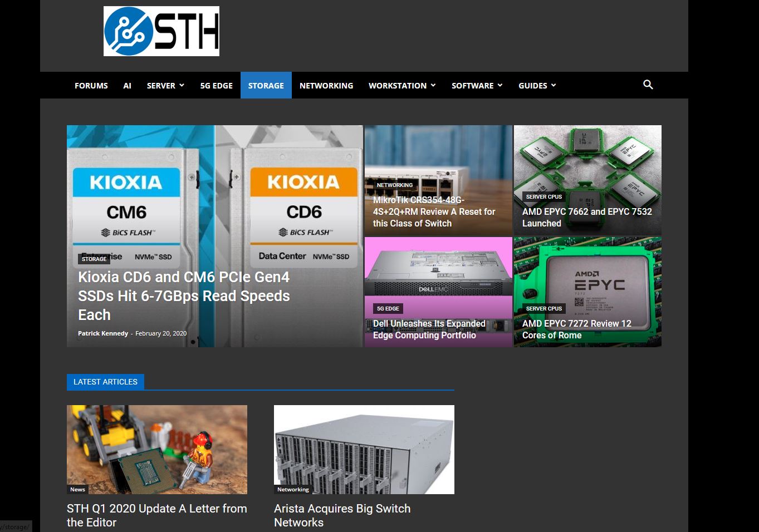This screenshot has width=759, height=532.
Task: Select the 5G EDGE menu item
Action: [x=217, y=85]
